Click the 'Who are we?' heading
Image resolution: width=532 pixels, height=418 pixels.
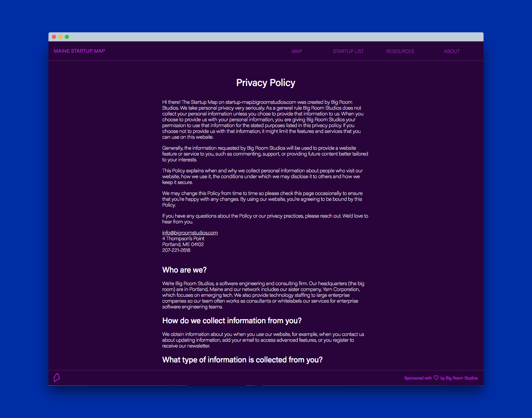click(x=184, y=270)
